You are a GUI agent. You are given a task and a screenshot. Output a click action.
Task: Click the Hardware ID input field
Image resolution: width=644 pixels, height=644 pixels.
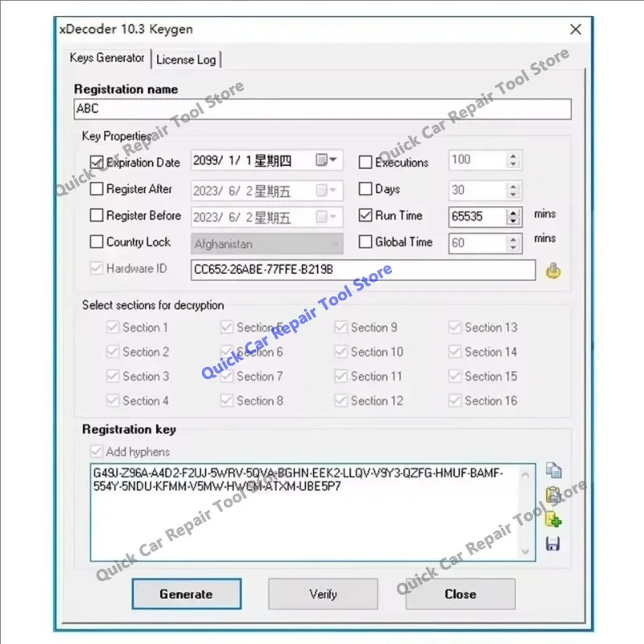click(363, 270)
